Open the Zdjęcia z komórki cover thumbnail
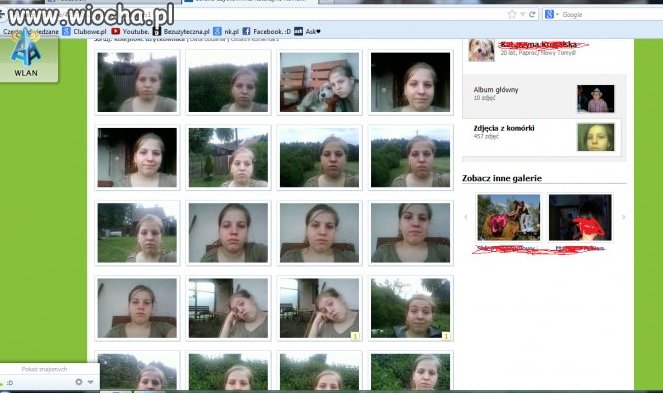Screen dimensions: 663x393 tap(595, 137)
